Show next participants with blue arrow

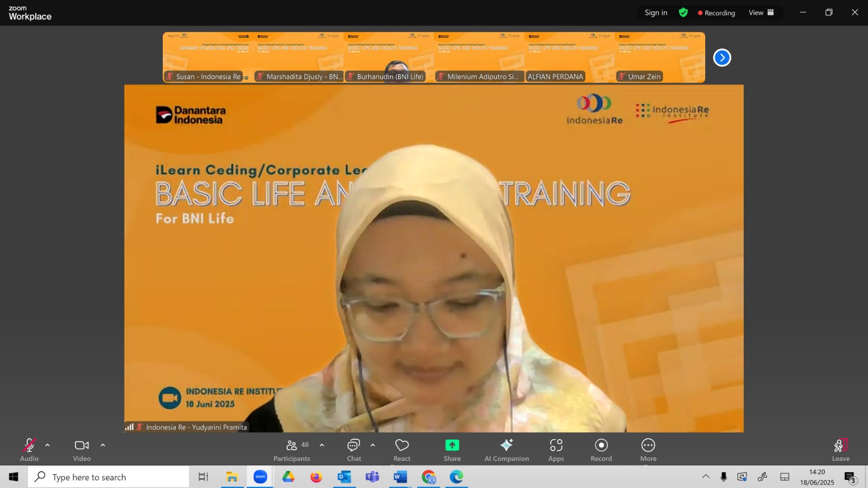click(722, 57)
